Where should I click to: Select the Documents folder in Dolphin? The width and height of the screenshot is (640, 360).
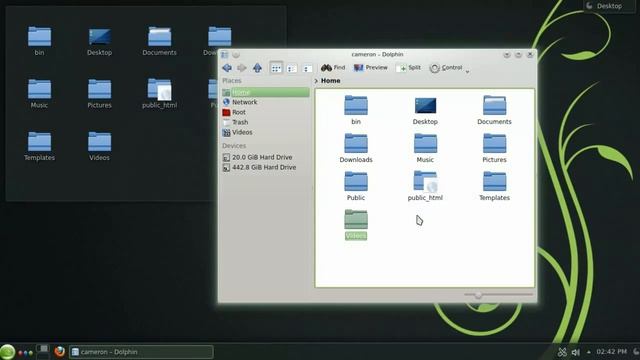click(494, 110)
